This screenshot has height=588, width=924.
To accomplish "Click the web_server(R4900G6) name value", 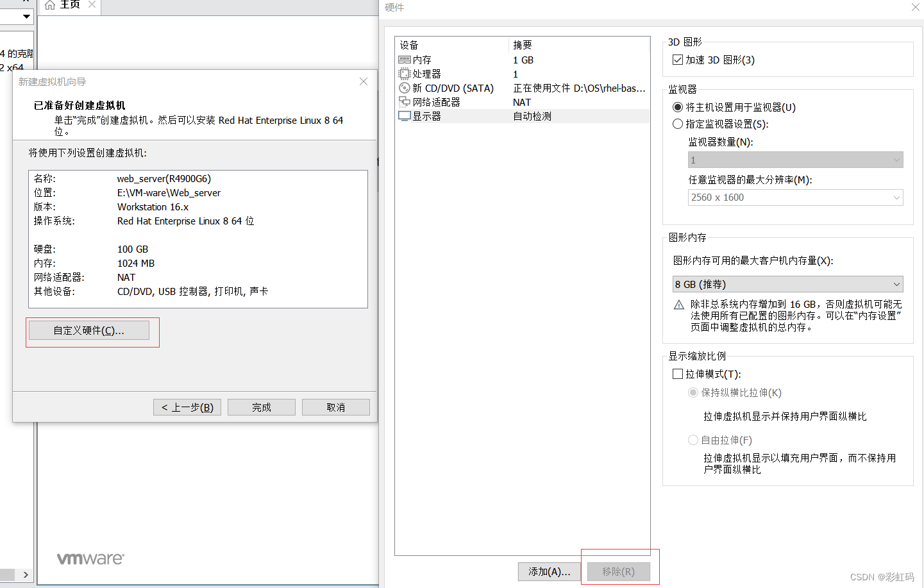I will [x=164, y=178].
